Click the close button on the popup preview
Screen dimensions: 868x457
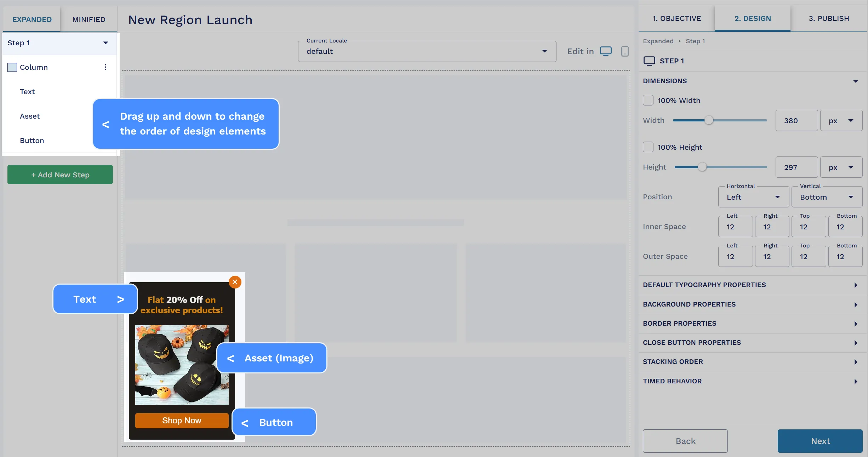tap(235, 282)
